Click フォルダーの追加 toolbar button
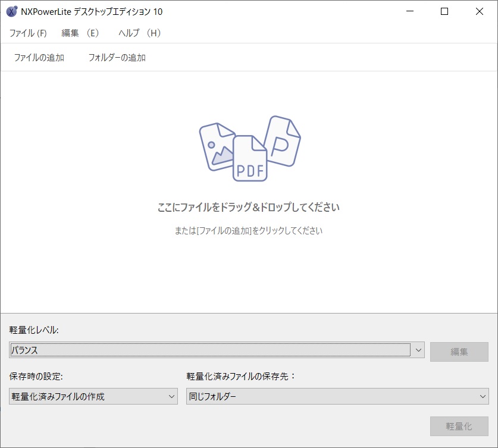This screenshot has width=498, height=448. pos(117,58)
